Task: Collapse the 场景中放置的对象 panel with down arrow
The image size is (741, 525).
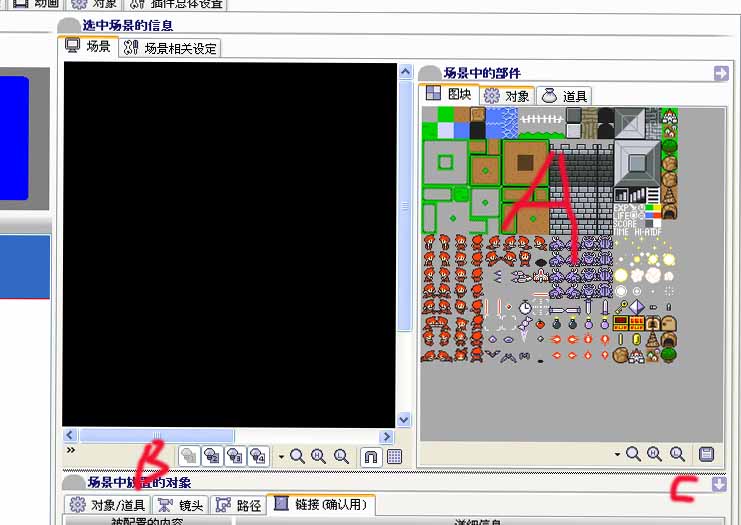Action: coord(719,484)
